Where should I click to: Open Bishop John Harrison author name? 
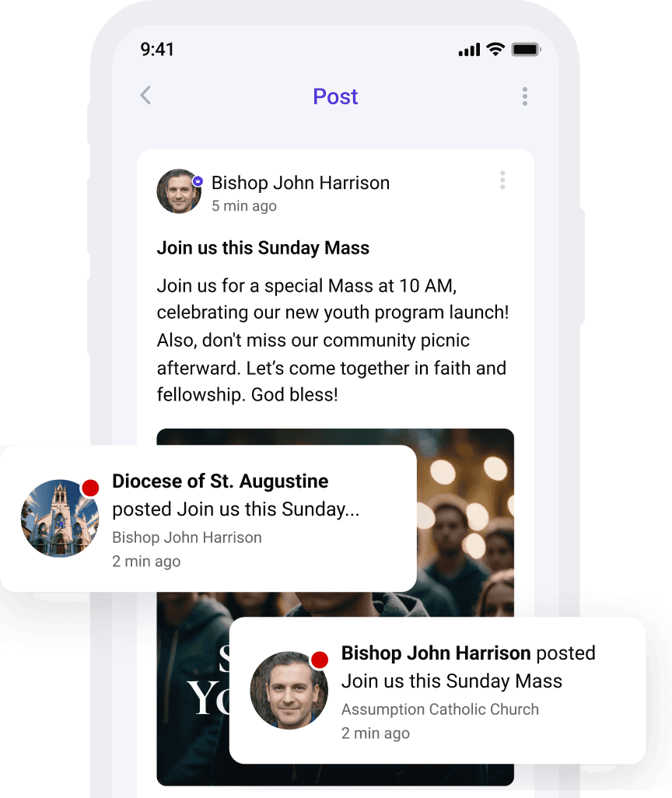[x=300, y=183]
